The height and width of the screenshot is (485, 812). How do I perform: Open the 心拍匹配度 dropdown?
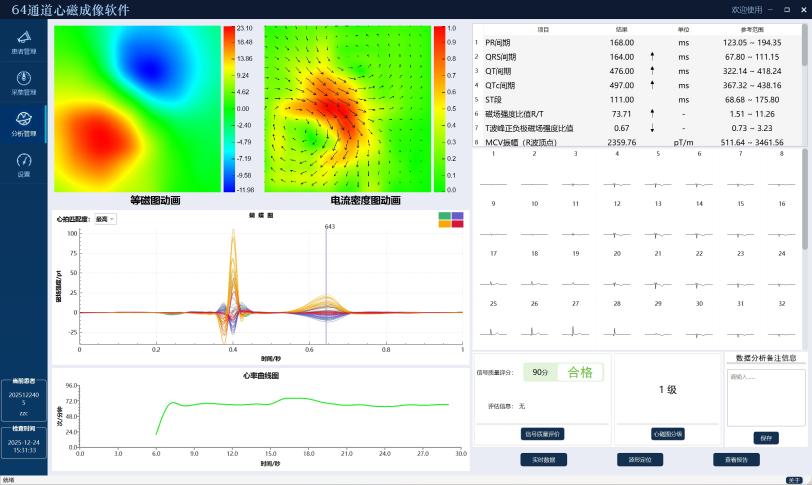(106, 219)
